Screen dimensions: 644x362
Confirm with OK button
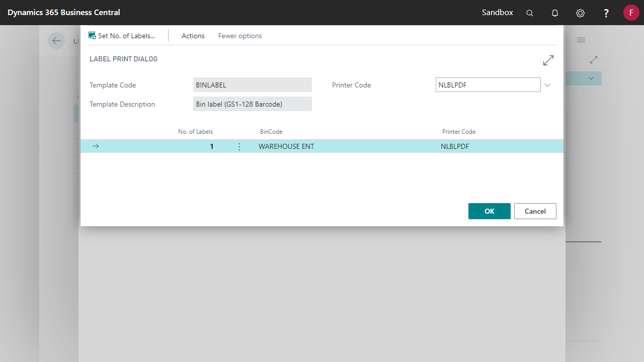pyautogui.click(x=490, y=211)
